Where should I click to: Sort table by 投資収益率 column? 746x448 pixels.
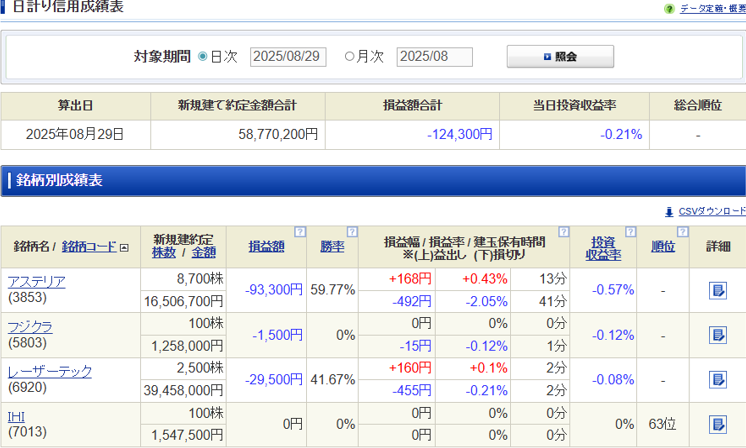(603, 247)
